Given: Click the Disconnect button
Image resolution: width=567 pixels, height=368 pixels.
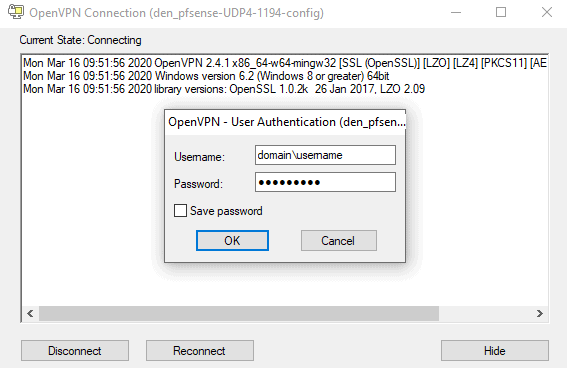Looking at the screenshot, I should tap(75, 351).
